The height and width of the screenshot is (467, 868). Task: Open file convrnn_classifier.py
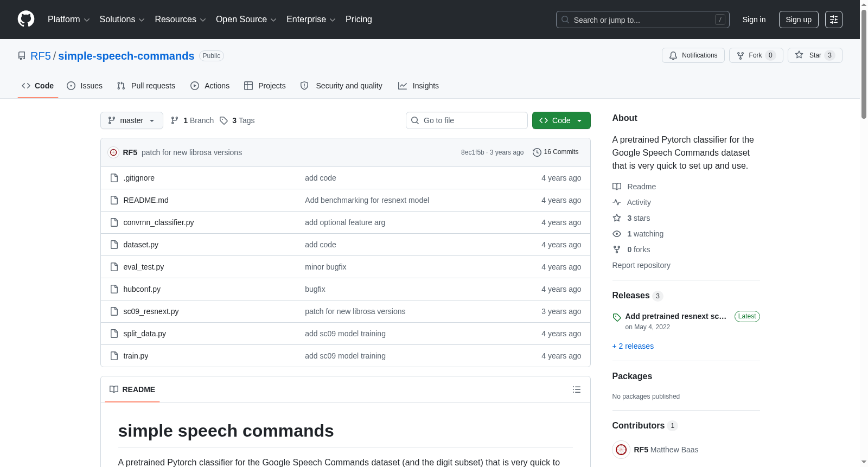pos(158,222)
